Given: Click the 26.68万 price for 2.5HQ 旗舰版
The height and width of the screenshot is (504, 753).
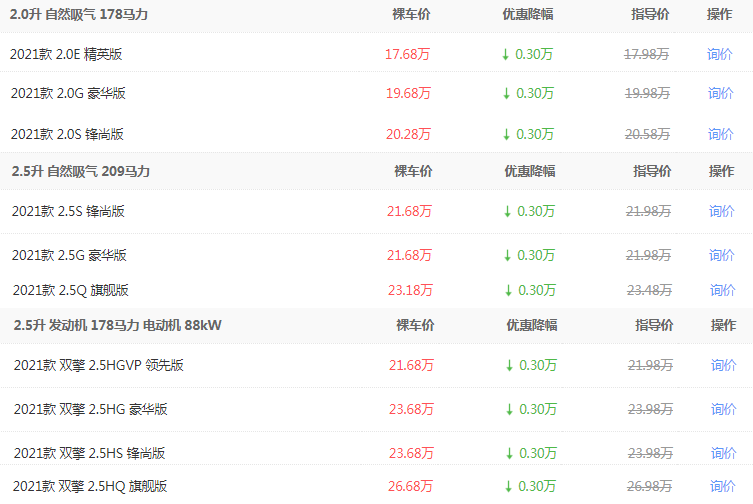Looking at the screenshot, I should click(x=411, y=486).
